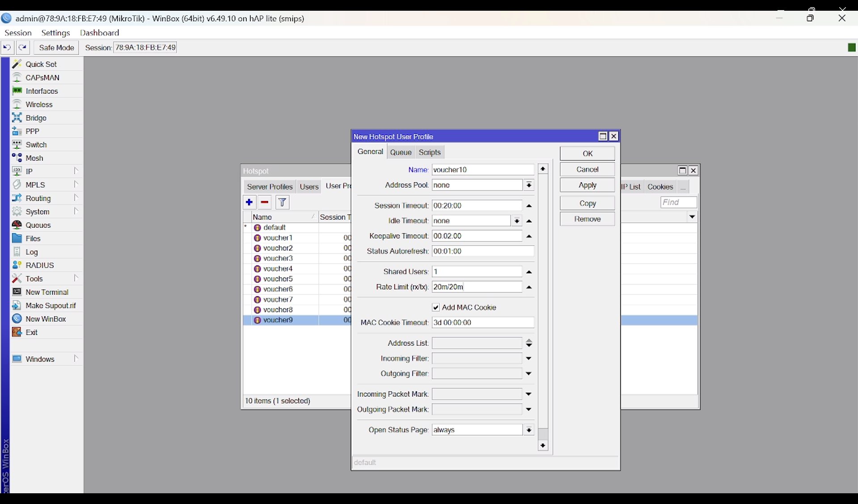
Task: Open the Dashboard menu
Action: pyautogui.click(x=100, y=33)
